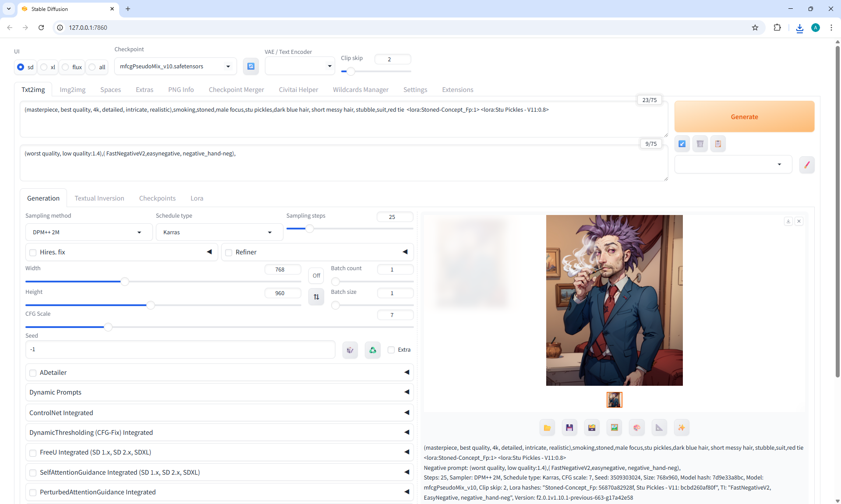
Task: Click the swap width and height icon
Action: coord(316,297)
